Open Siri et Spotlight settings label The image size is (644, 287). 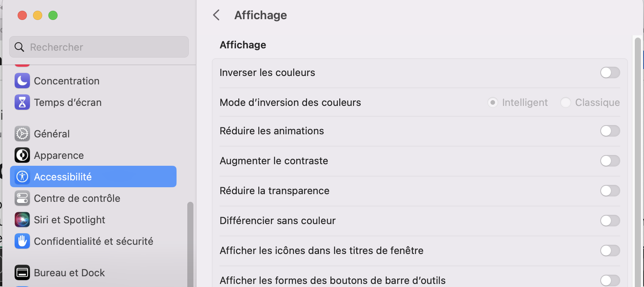coord(69,220)
